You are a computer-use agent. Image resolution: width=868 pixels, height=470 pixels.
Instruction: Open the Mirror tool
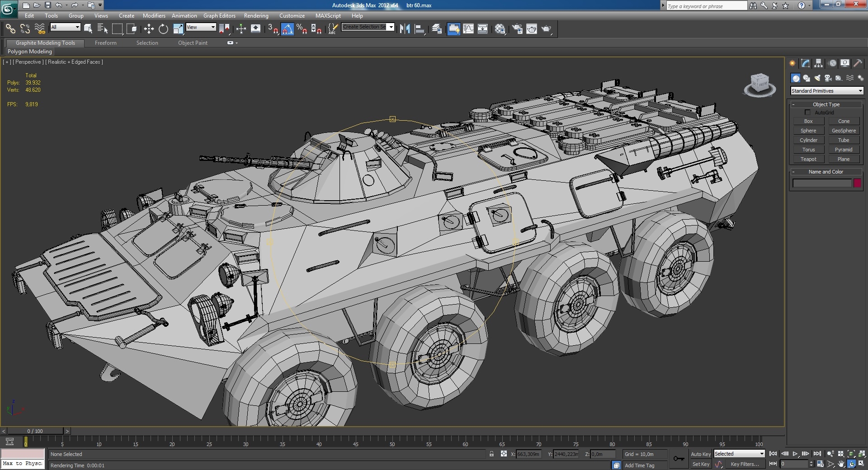point(405,29)
